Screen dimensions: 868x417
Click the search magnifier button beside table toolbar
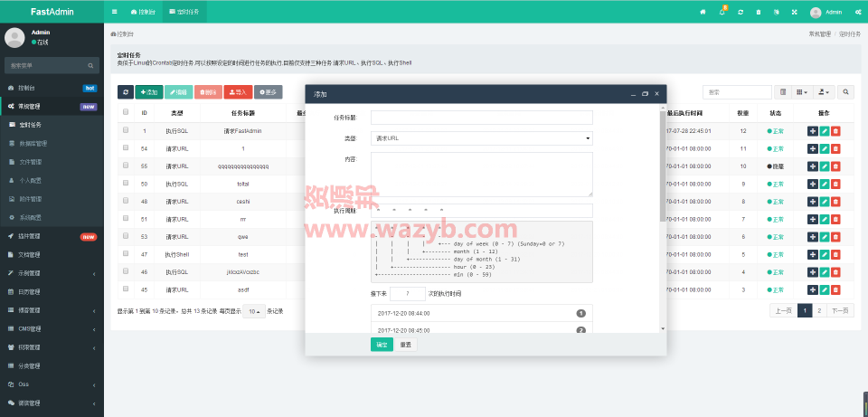pyautogui.click(x=846, y=92)
